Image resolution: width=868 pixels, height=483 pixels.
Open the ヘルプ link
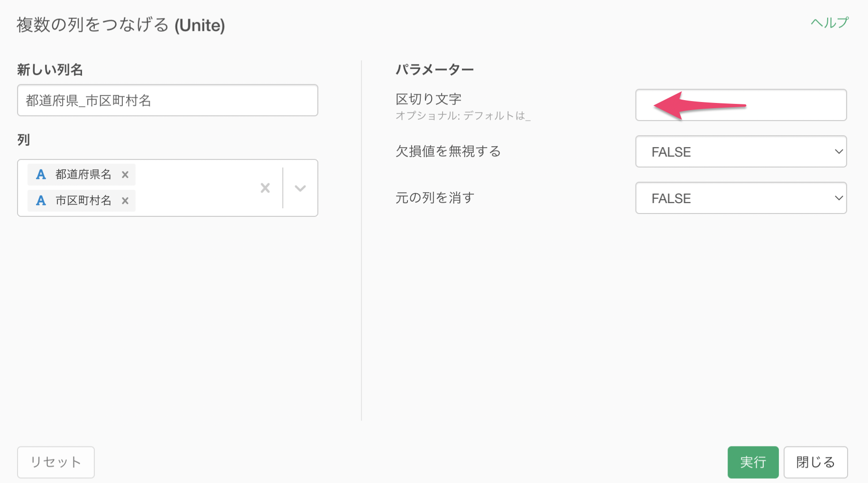829,22
